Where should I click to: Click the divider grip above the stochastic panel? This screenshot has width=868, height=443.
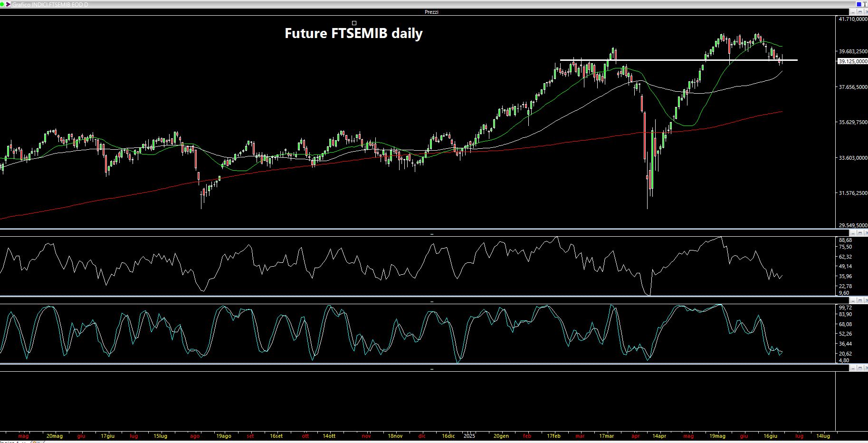click(x=432, y=301)
